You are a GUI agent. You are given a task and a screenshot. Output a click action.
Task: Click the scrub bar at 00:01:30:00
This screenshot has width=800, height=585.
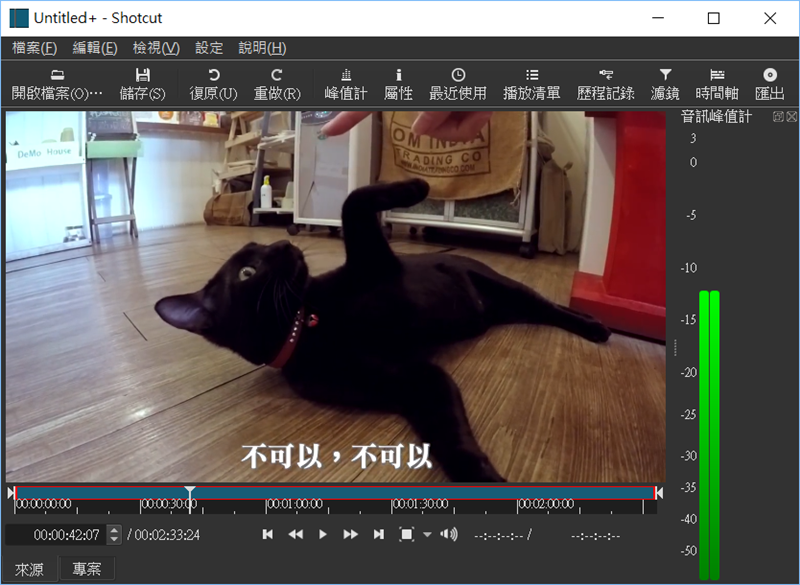point(393,493)
